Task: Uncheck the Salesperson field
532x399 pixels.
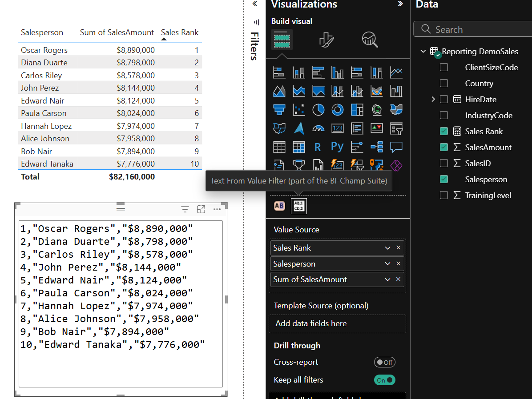Action: click(x=444, y=179)
